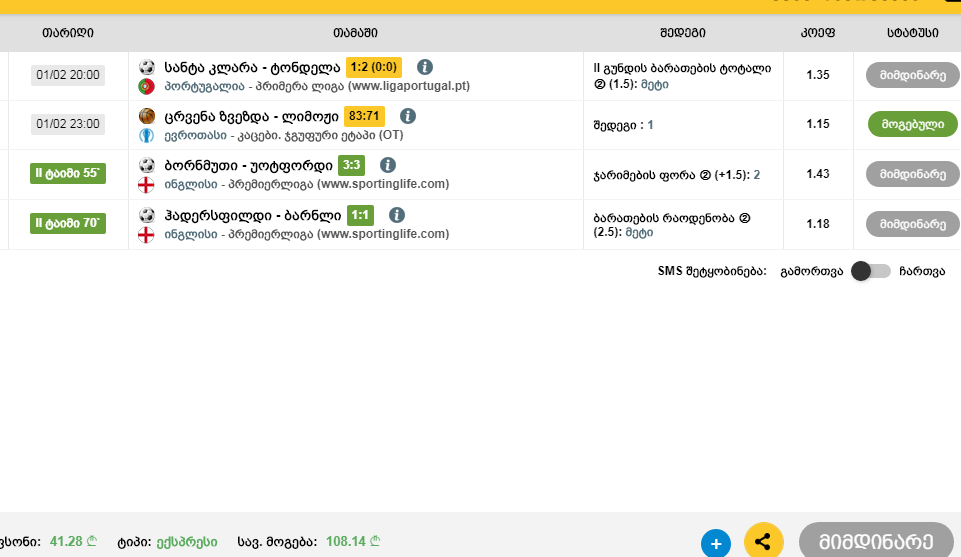Click the პორტუგალია league link
Screen dimensions: 961x557
(204, 86)
